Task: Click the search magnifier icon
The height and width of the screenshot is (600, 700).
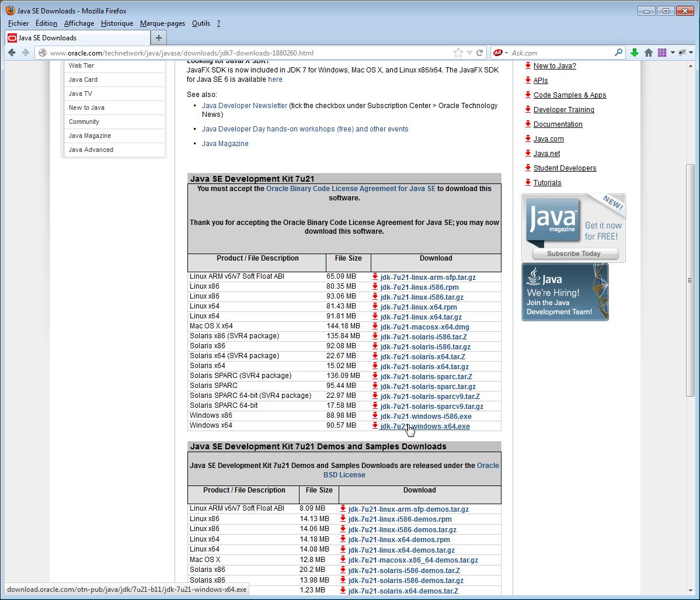Action: [618, 52]
